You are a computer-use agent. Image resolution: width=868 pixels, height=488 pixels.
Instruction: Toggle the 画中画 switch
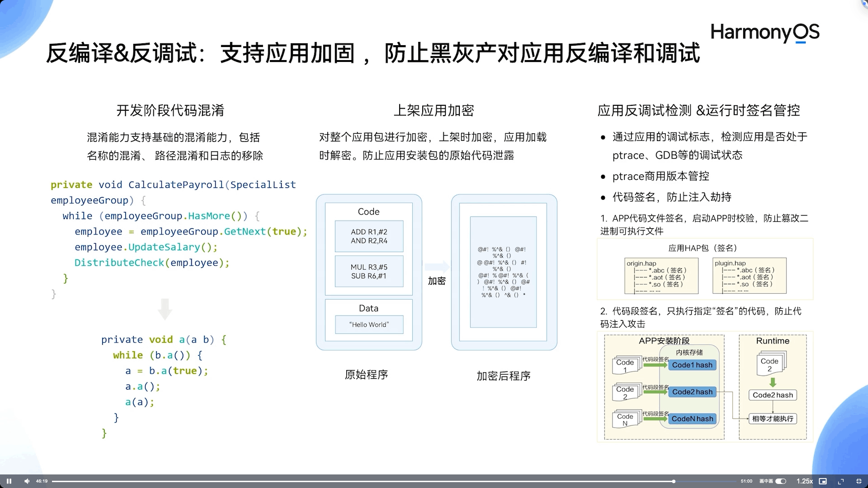[x=781, y=481]
